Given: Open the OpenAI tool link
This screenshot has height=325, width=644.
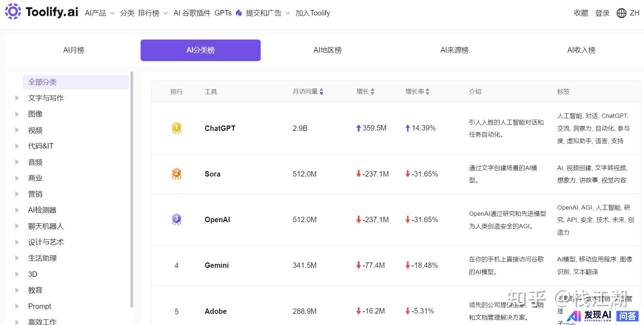Looking at the screenshot, I should point(217,220).
